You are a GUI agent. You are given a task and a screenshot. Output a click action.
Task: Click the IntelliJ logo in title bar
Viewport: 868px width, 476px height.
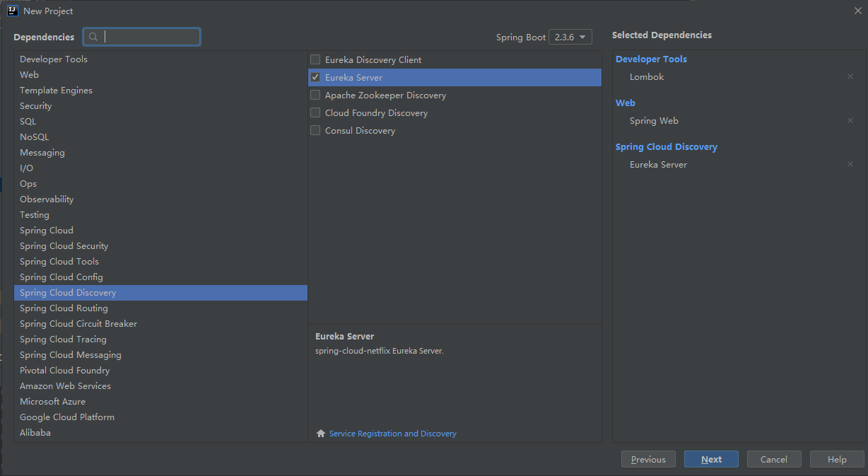(12, 11)
